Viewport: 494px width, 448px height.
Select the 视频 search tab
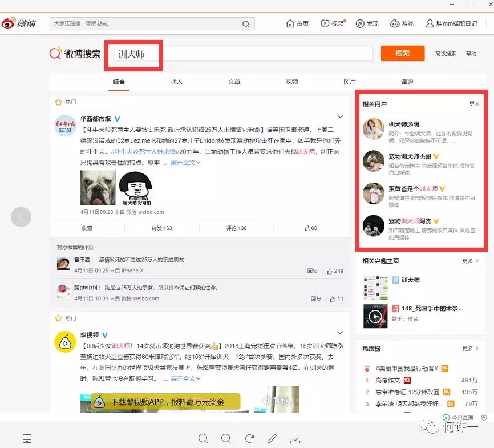coord(291,82)
